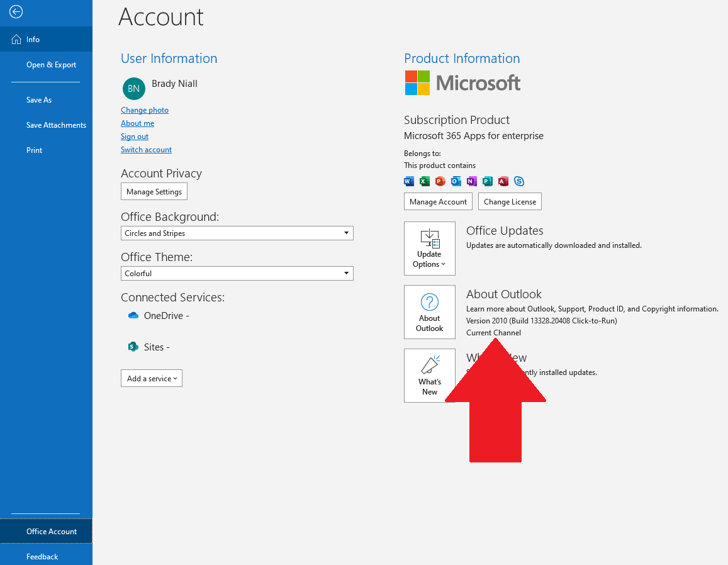Click the Sign out link
Image resolution: width=728 pixels, height=565 pixels.
[x=135, y=137]
